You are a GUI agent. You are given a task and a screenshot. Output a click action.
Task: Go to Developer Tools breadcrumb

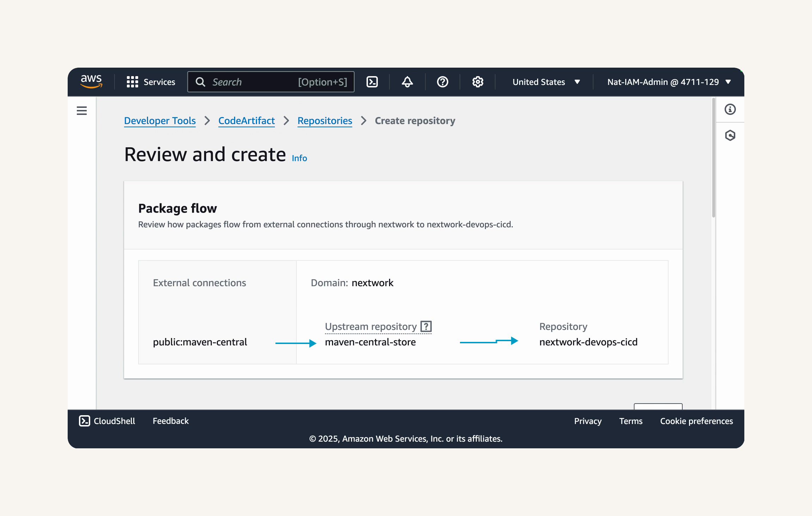point(160,121)
